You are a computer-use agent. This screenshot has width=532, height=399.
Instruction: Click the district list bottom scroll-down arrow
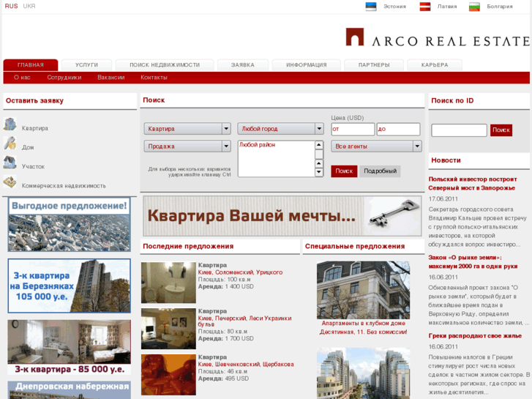(318, 172)
